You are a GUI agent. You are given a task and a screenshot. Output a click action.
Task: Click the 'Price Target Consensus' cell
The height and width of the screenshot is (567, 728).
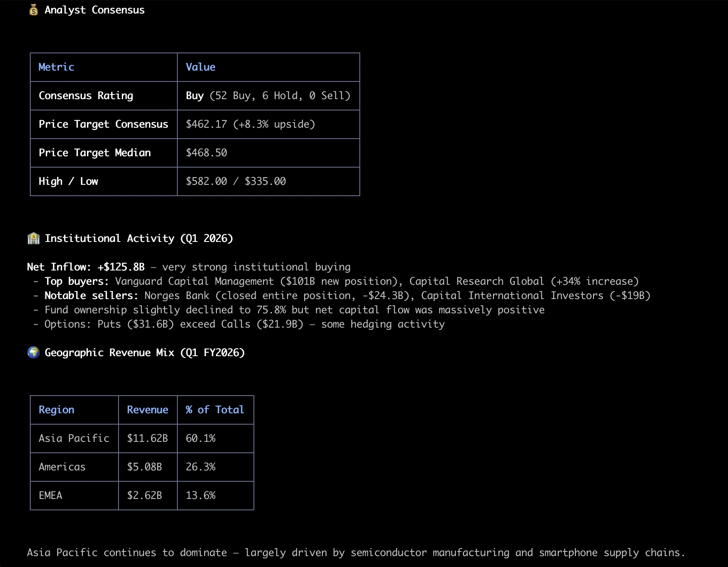point(103,124)
